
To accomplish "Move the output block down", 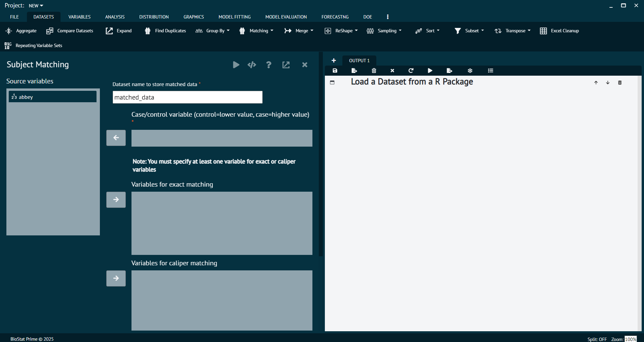I will point(607,82).
